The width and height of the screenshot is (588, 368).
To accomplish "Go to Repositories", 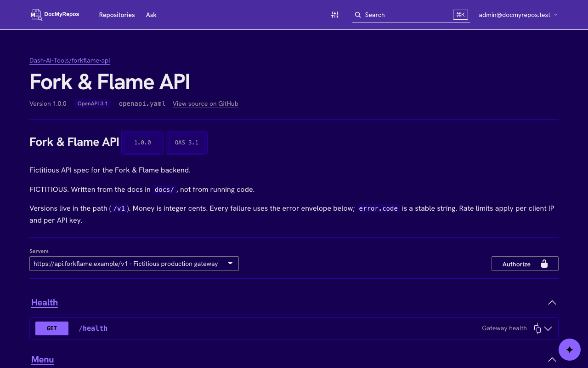I will tap(117, 15).
